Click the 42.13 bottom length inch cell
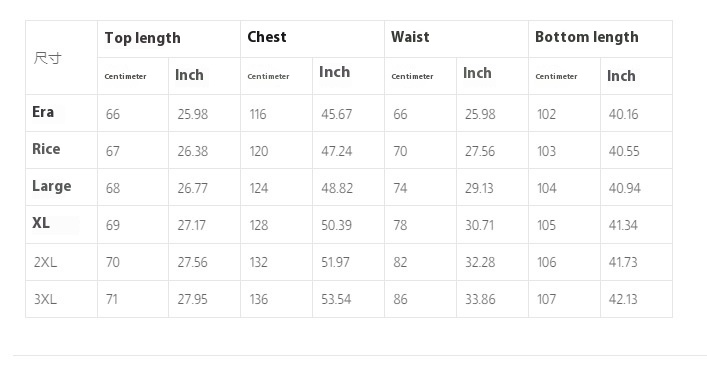 tap(623, 299)
